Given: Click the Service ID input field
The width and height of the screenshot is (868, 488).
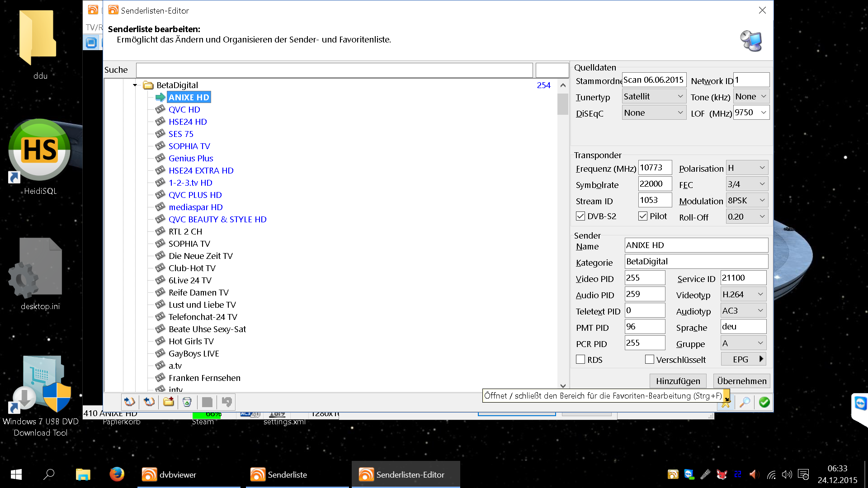Looking at the screenshot, I should point(743,278).
